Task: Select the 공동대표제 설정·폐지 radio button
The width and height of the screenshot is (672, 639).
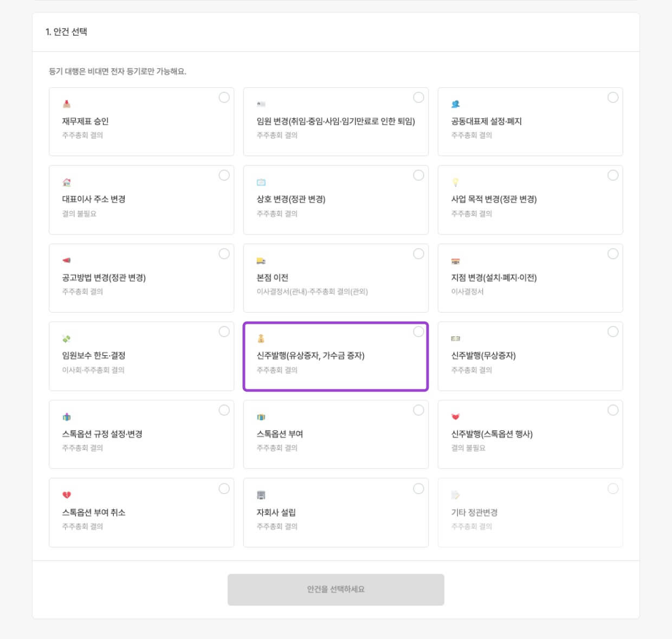Action: click(612, 97)
